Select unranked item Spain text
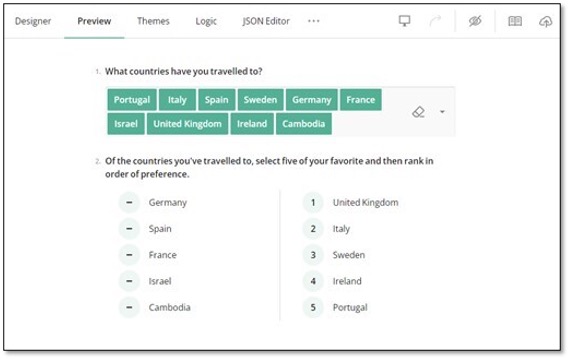Viewport: 570px width, 360px height. pos(160,229)
